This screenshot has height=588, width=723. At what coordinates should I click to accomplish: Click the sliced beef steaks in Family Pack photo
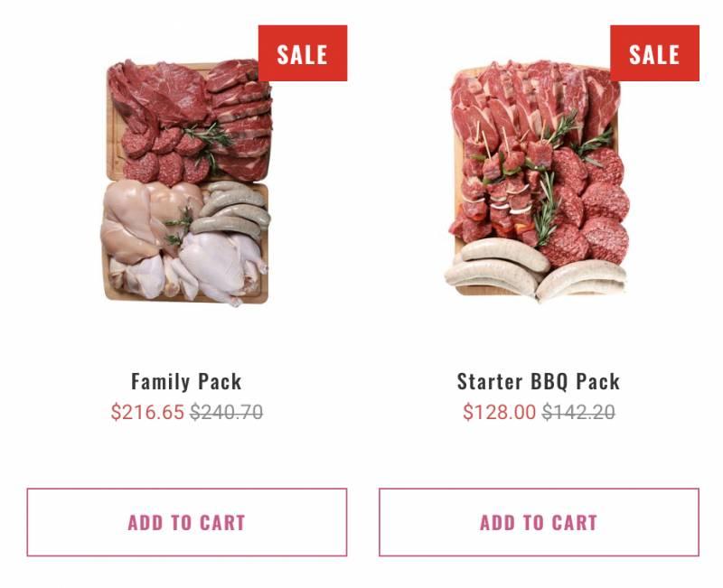point(240,119)
